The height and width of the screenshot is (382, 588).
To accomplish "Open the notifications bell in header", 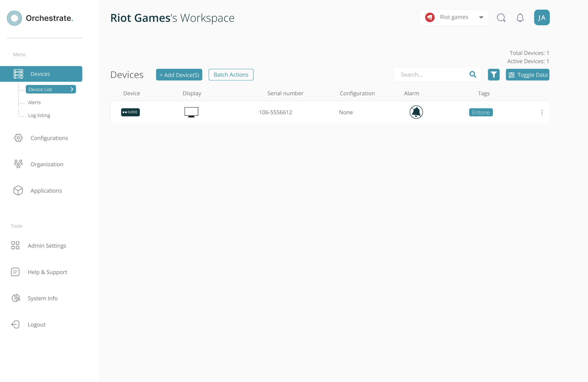I will pos(520,17).
